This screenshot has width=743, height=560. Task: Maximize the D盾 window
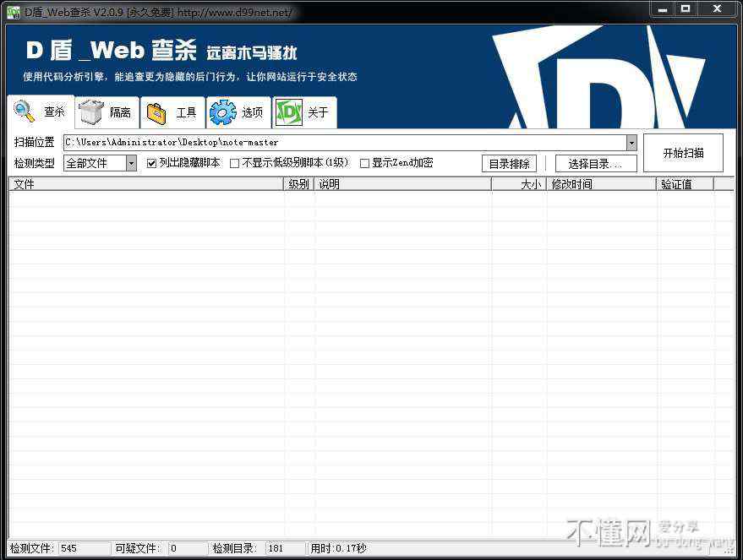[686, 9]
